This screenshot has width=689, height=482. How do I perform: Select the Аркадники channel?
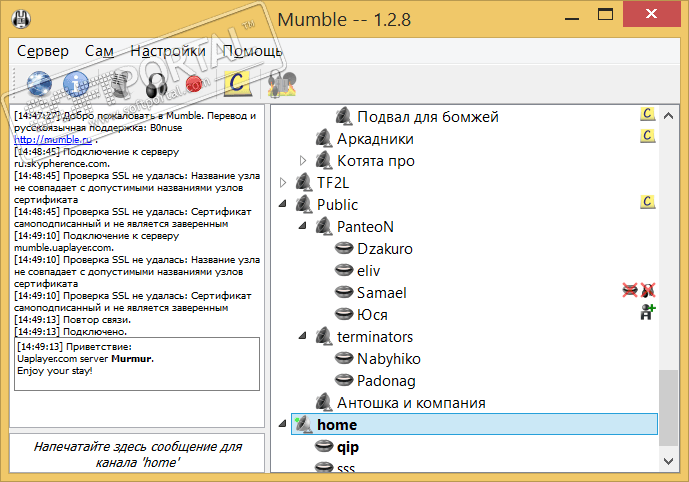375,139
